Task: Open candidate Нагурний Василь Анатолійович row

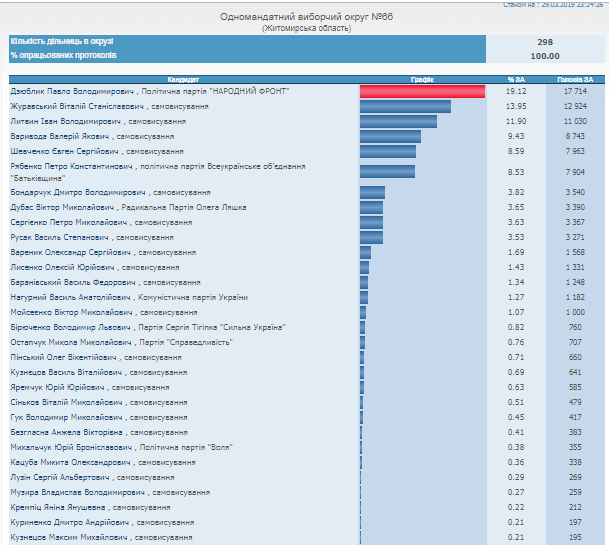Action: tap(128, 297)
